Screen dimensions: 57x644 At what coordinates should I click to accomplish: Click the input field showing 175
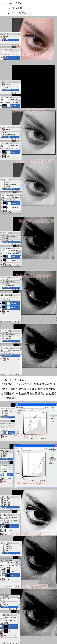(x=25, y=481)
